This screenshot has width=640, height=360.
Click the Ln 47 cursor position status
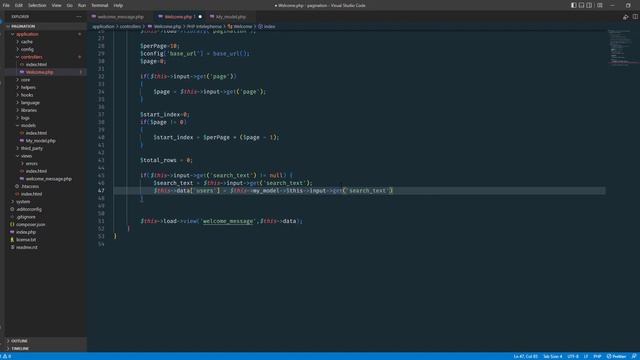click(x=526, y=356)
